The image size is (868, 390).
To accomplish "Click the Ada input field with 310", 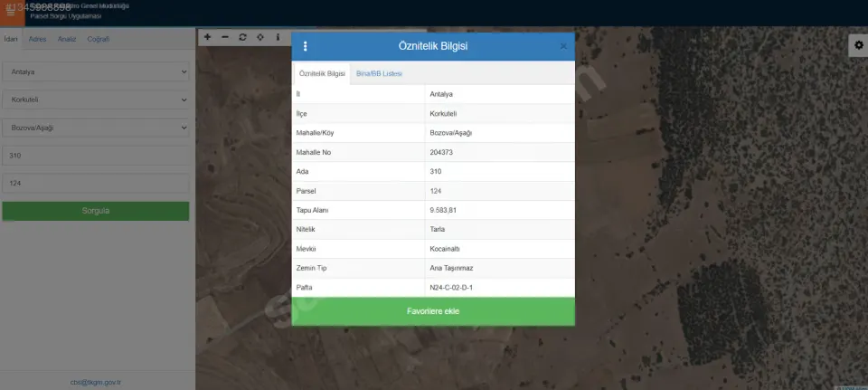I will pyautogui.click(x=96, y=156).
